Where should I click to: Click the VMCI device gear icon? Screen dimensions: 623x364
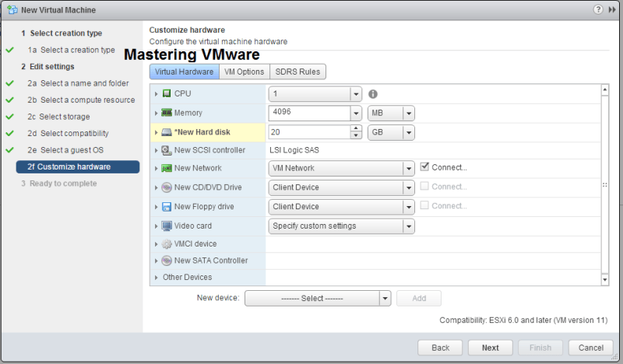(x=167, y=243)
